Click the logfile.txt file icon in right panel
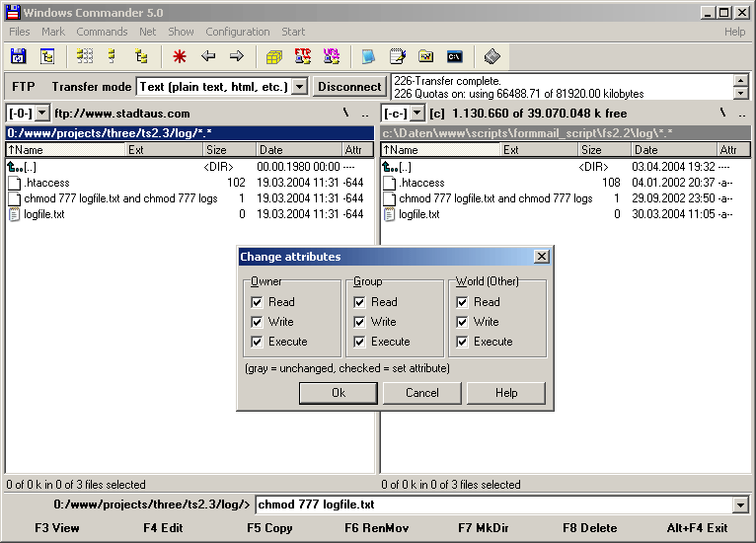 point(390,214)
